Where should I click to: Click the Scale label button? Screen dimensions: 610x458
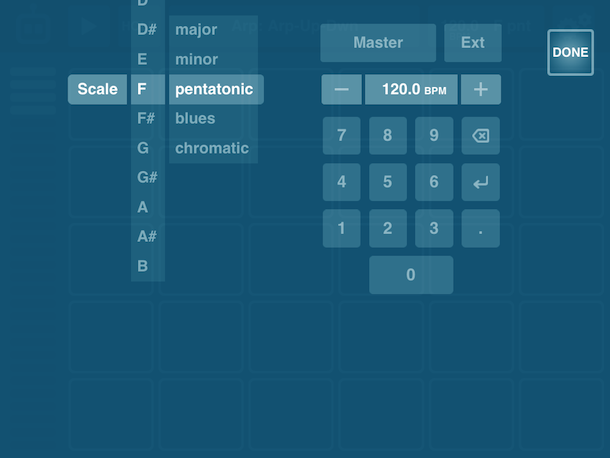(x=97, y=89)
